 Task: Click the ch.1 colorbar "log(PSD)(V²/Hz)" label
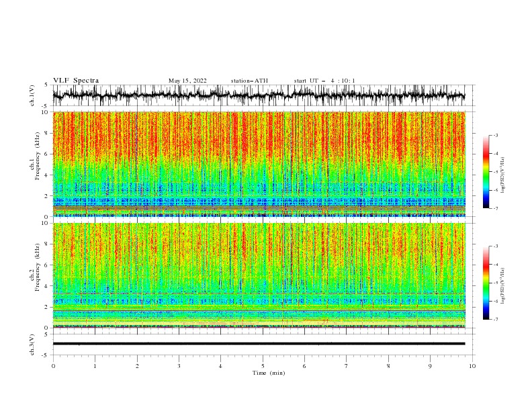(x=503, y=175)
